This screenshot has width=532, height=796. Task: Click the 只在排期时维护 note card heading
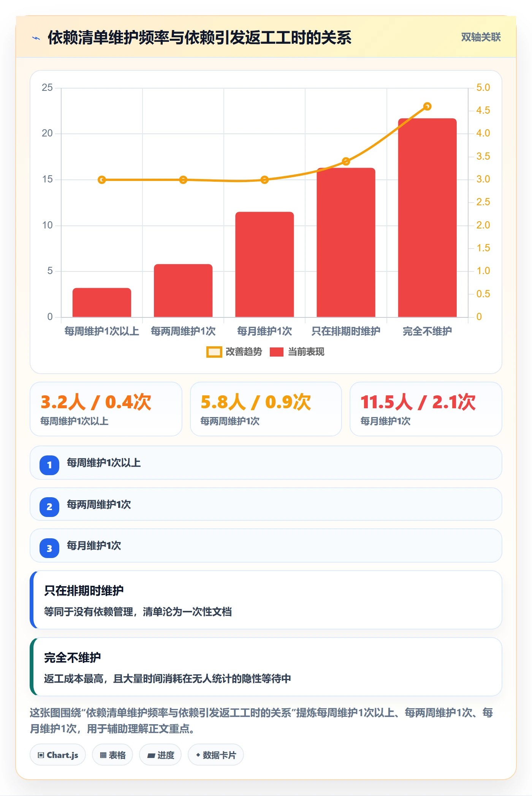84,591
